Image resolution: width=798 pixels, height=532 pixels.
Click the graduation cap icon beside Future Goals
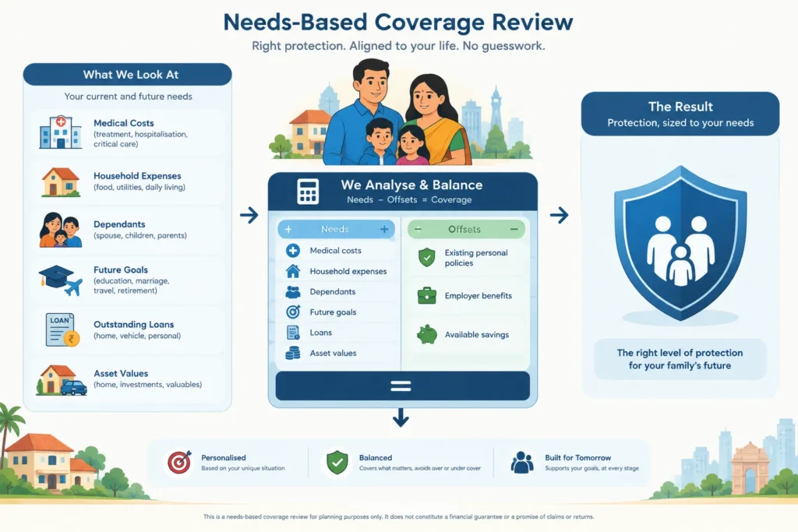61,280
